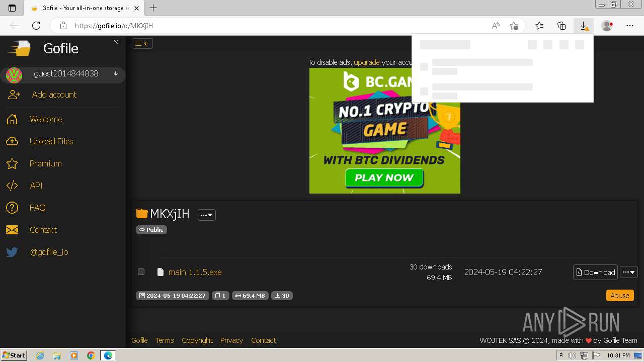The image size is (644, 362).
Task: Click the MKXjIH folder icon
Action: click(x=142, y=214)
